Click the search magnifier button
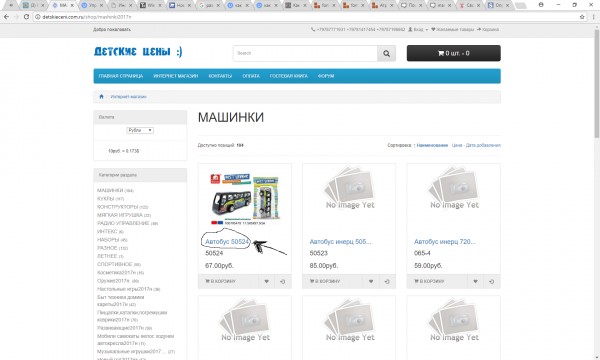 (386, 54)
